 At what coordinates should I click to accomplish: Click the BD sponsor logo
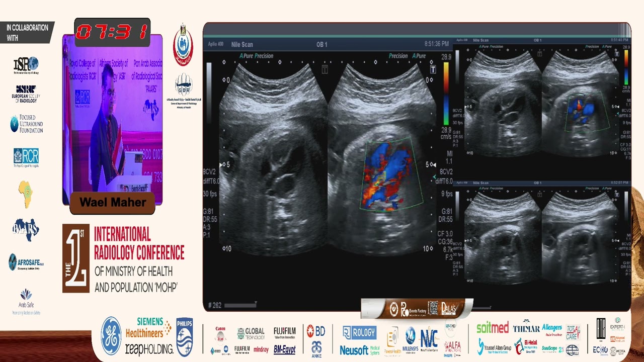coord(316,331)
